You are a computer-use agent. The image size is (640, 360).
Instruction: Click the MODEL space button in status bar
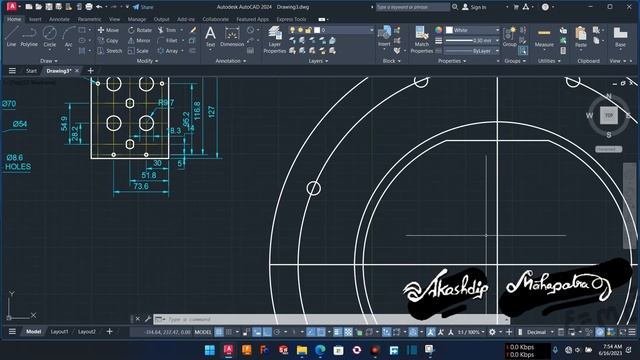(203, 332)
